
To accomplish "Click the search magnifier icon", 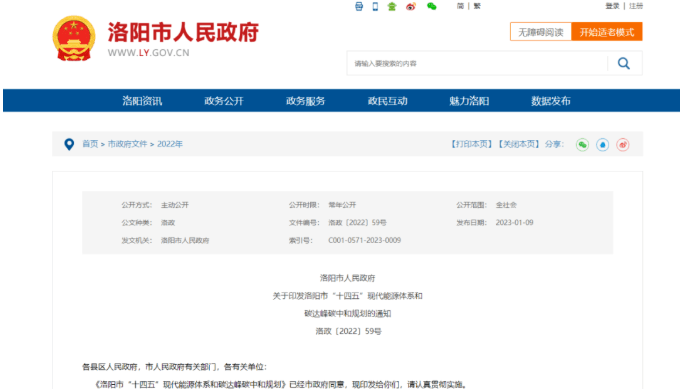I will click(x=623, y=63).
